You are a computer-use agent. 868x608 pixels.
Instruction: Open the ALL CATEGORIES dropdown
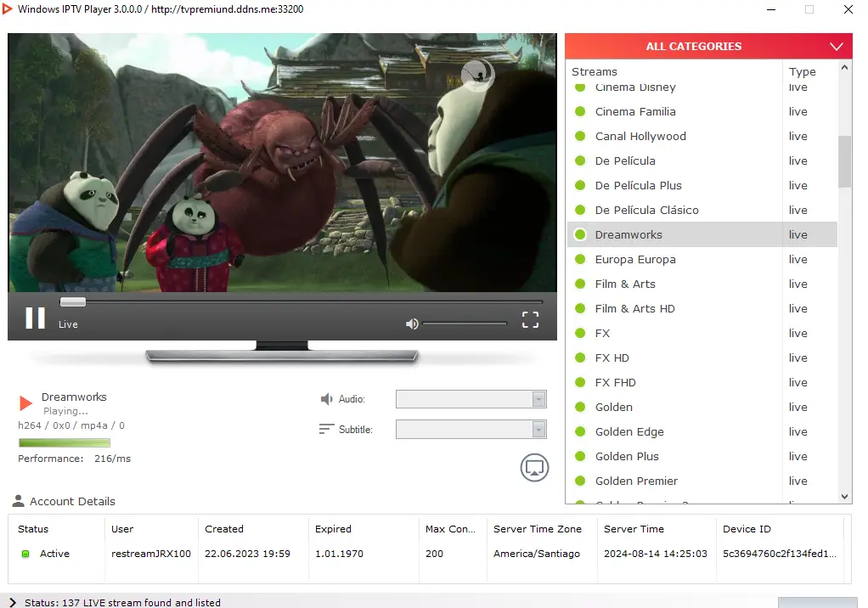pos(708,47)
